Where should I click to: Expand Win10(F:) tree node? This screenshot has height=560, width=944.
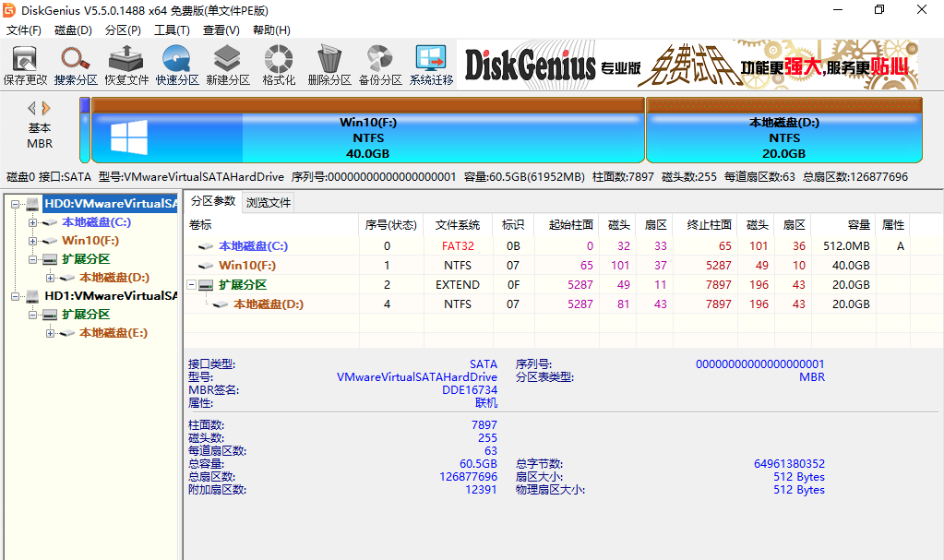tap(32, 241)
